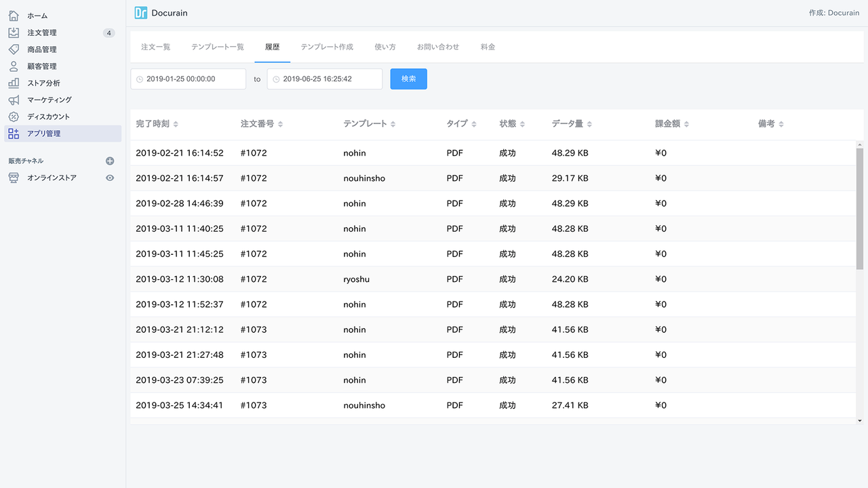Viewport: 868px width, 488px height.
Task: Switch to テンプレート作成 tab
Action: [327, 47]
